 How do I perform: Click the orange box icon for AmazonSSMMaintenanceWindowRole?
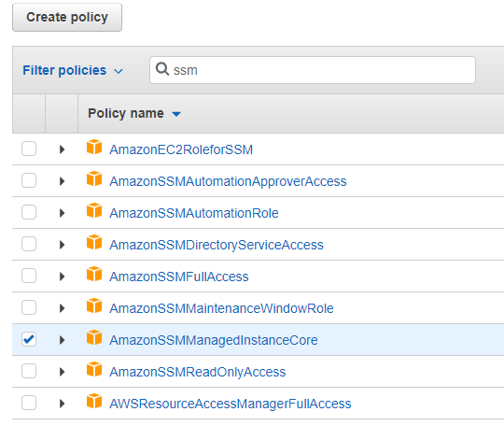[94, 305]
